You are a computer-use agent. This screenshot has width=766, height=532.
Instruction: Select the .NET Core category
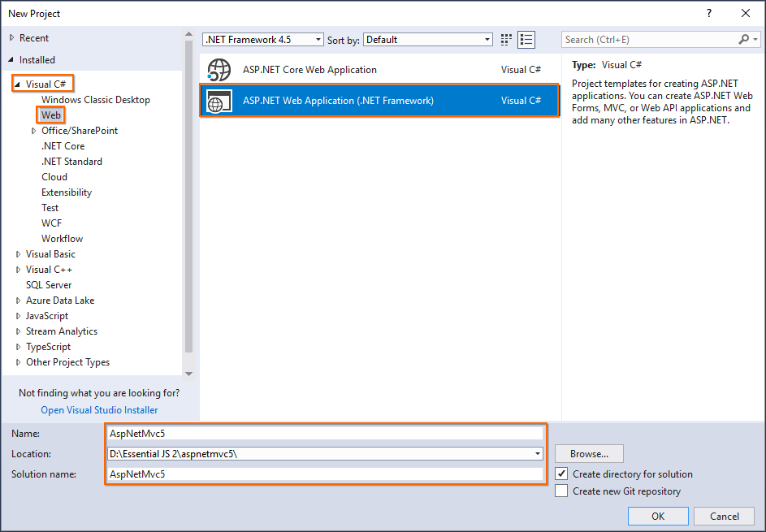63,146
